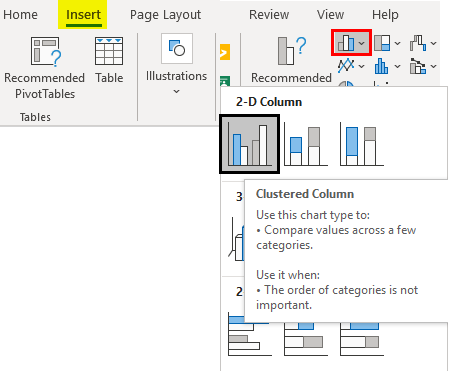This screenshot has width=452, height=371.
Task: Click the 2-D Column heading
Action: coord(269,102)
